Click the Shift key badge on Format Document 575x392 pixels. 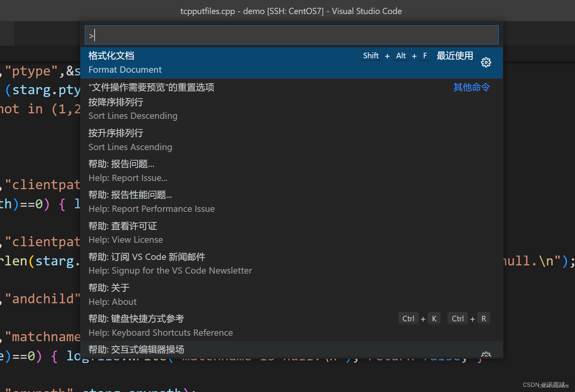pos(371,56)
